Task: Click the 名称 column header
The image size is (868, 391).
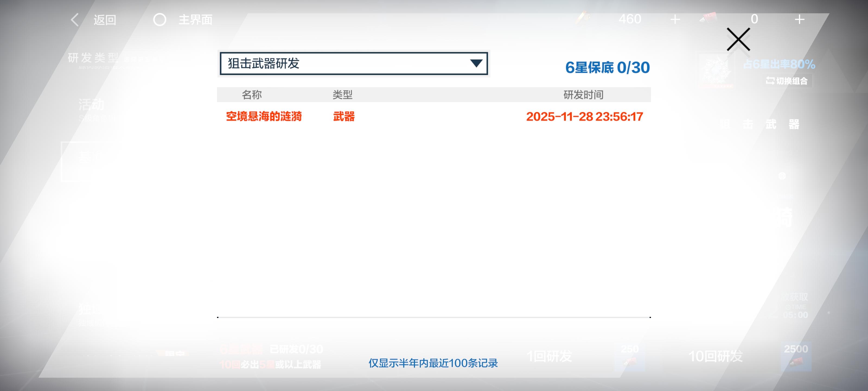Action: pos(252,95)
